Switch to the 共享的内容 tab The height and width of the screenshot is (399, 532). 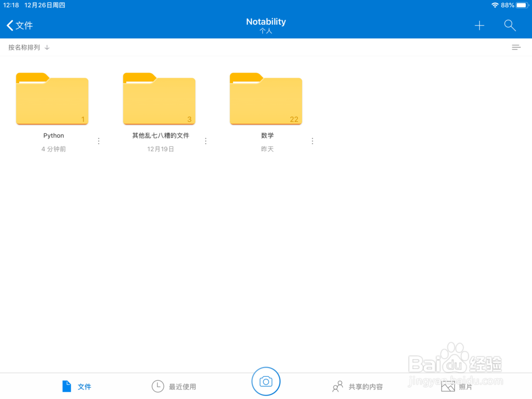tap(358, 386)
